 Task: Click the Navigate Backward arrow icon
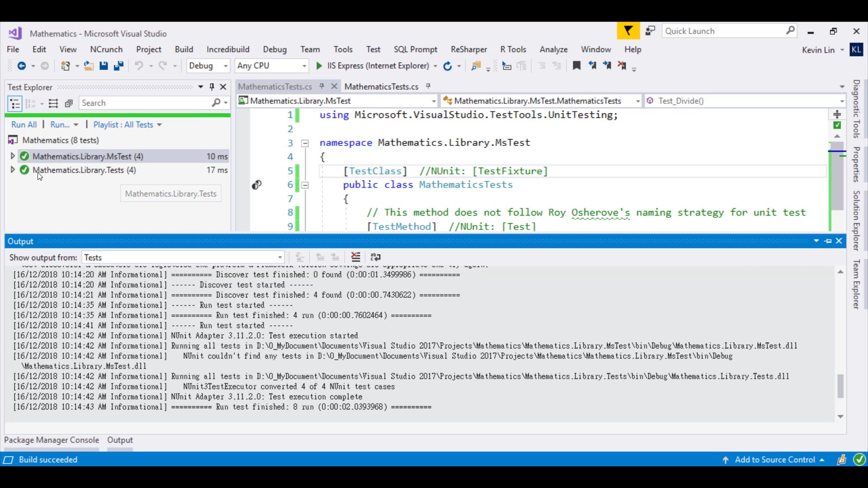21,66
